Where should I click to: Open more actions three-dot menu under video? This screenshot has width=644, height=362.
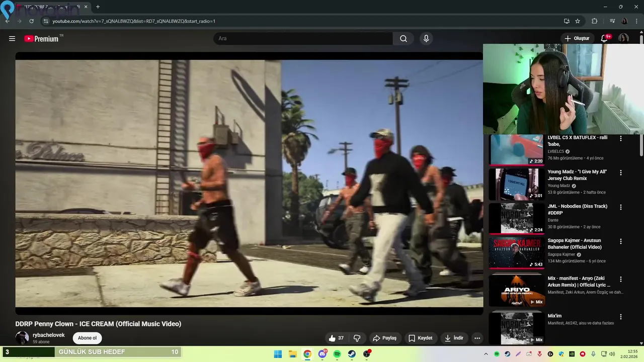click(x=477, y=338)
